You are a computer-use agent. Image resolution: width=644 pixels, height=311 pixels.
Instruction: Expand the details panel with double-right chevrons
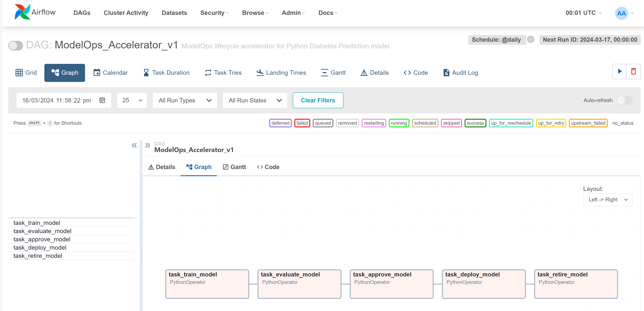coord(147,145)
